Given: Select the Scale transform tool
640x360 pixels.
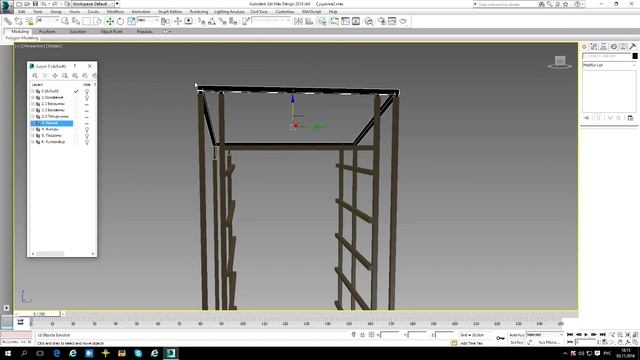Looking at the screenshot, I should 131,21.
